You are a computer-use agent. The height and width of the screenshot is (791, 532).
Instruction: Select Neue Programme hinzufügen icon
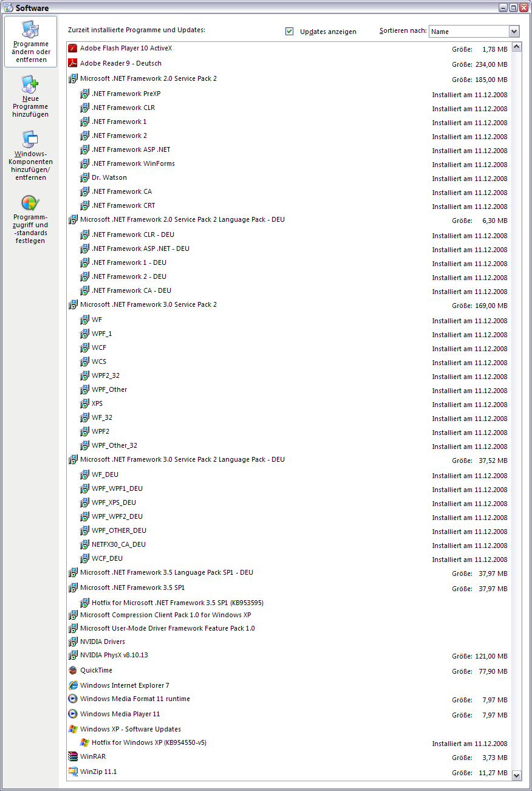[30, 83]
